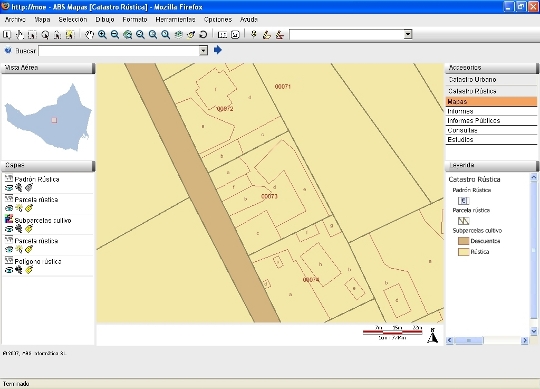Select the pan hand tool

click(90, 34)
